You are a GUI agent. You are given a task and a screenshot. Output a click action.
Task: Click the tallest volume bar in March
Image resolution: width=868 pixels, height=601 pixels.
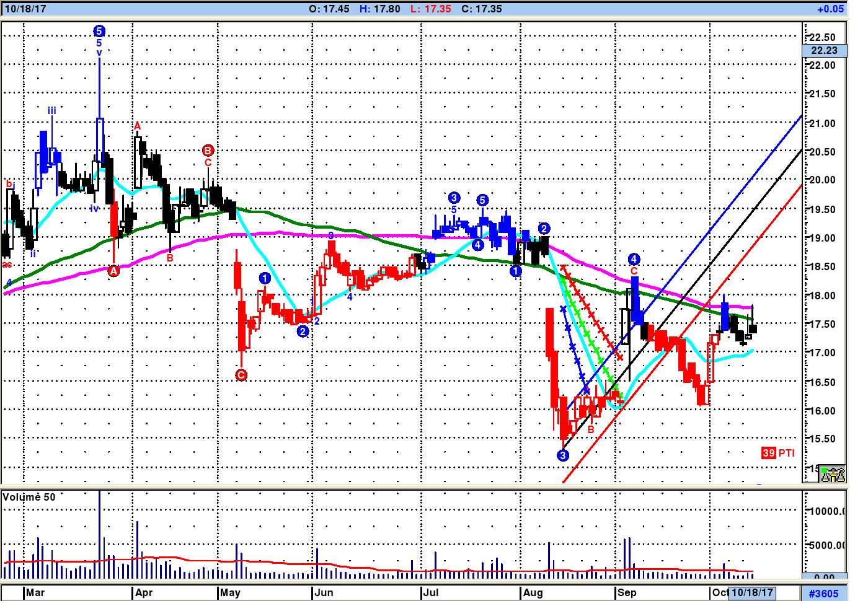[99, 533]
